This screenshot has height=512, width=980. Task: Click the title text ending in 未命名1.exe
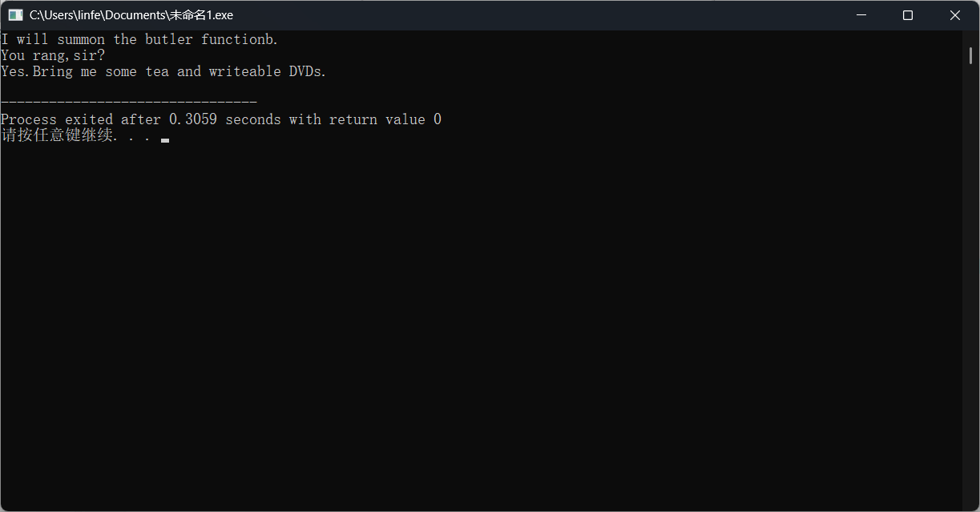pyautogui.click(x=131, y=15)
